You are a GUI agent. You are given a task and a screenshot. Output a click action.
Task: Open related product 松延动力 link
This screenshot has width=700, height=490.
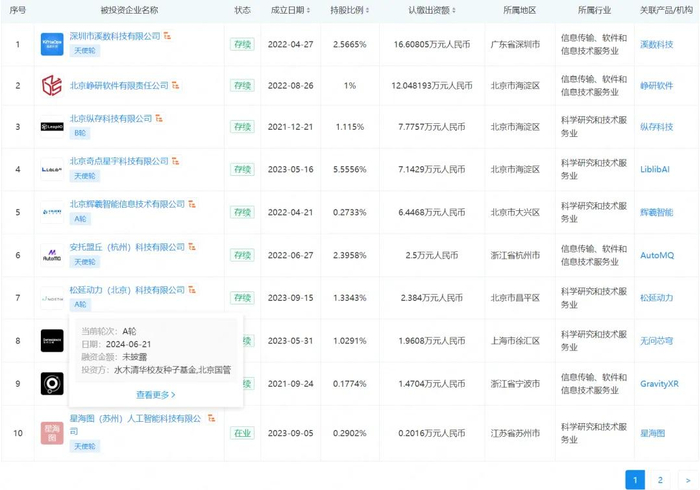point(656,298)
